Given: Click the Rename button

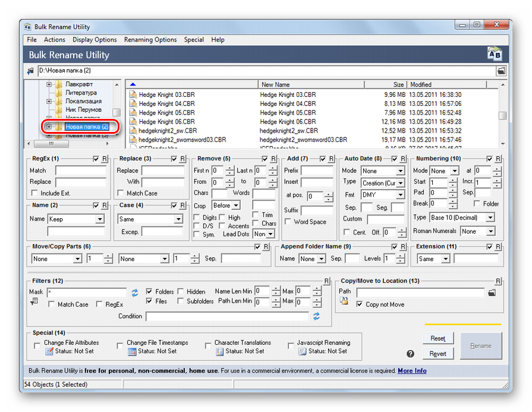Looking at the screenshot, I should (481, 346).
